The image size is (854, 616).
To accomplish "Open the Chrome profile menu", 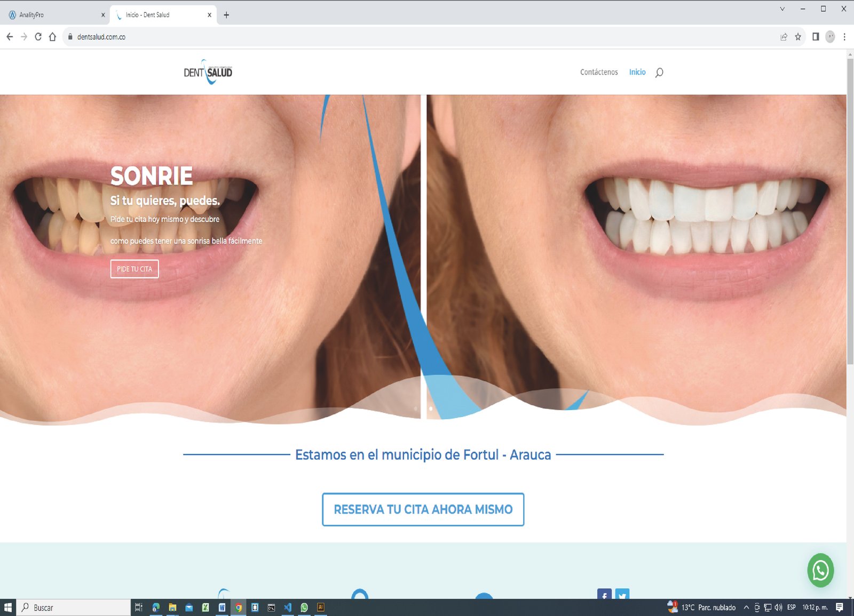I will point(830,37).
